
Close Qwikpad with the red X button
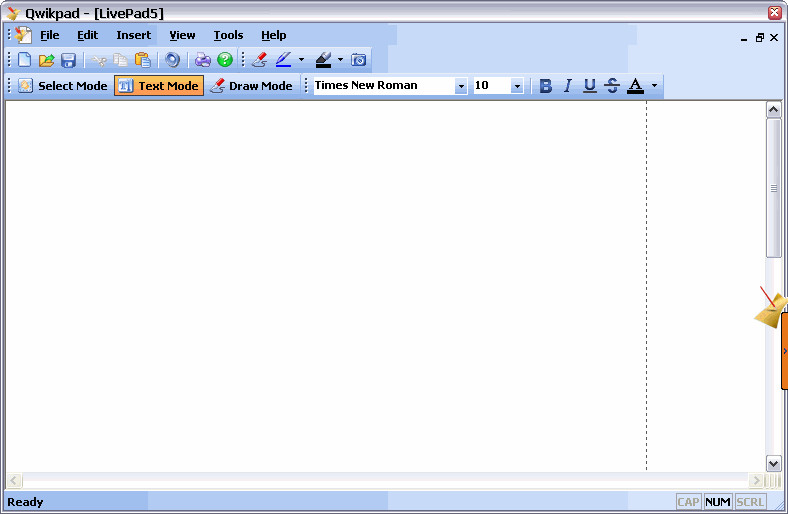pyautogui.click(x=774, y=13)
